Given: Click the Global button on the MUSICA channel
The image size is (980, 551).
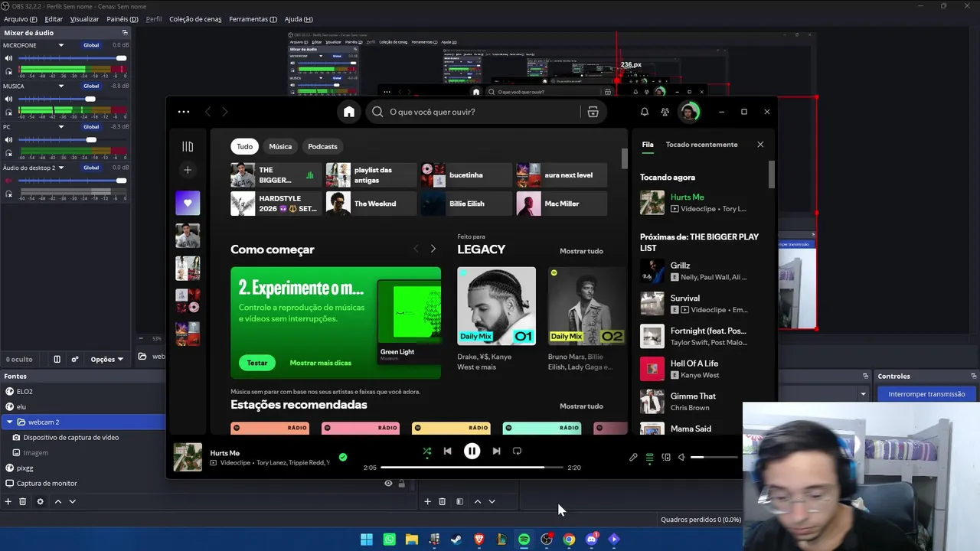Looking at the screenshot, I should pyautogui.click(x=91, y=86).
